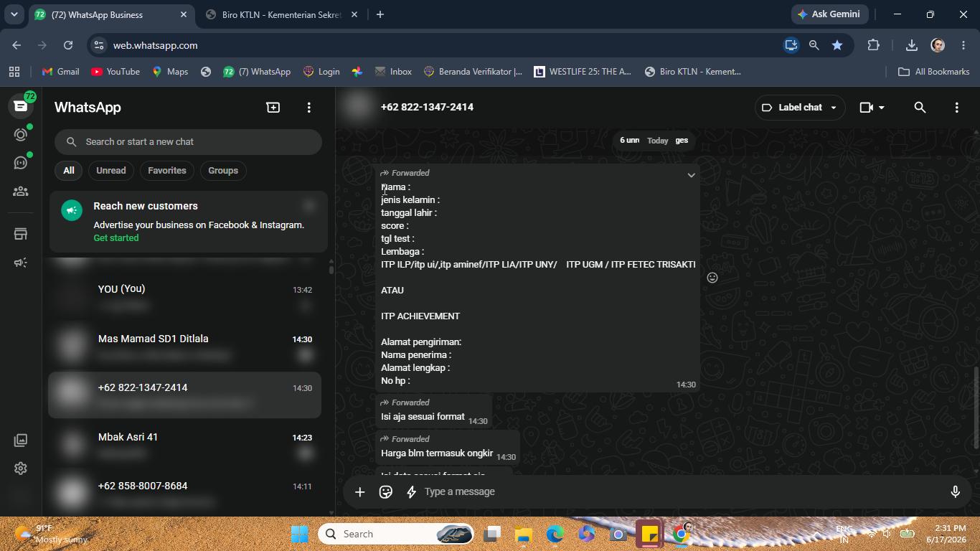
Task: Open the apps grid in bookmarks bar
Action: (x=14, y=72)
